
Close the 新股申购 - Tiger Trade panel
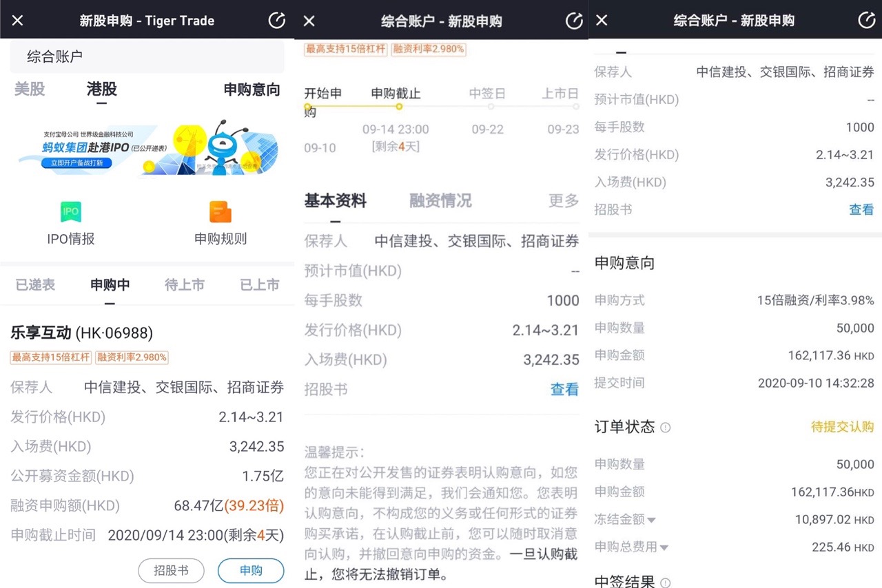click(x=17, y=21)
